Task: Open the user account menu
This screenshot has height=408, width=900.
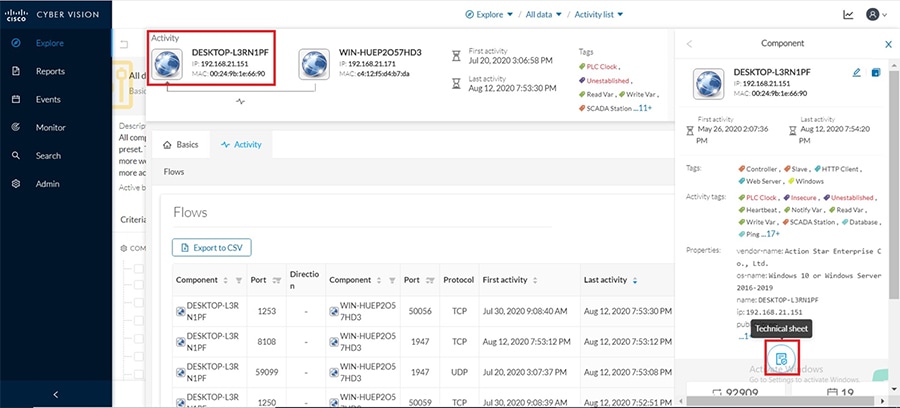Action: (x=876, y=14)
